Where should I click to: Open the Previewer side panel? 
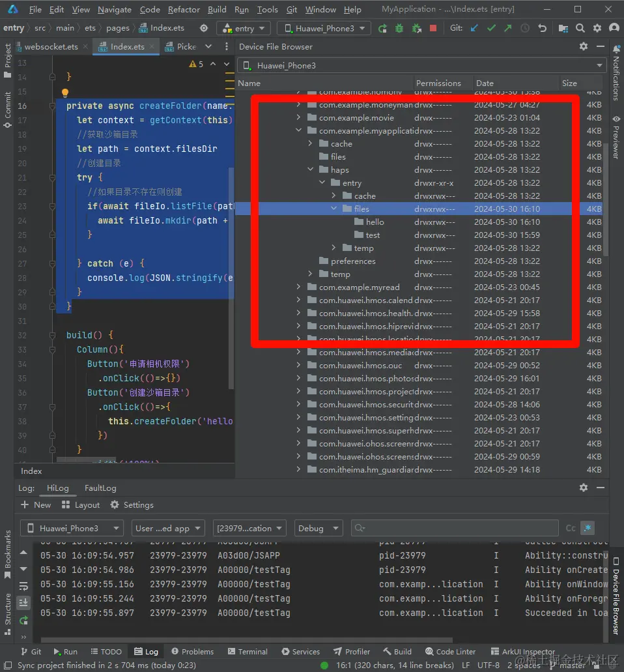(x=616, y=138)
